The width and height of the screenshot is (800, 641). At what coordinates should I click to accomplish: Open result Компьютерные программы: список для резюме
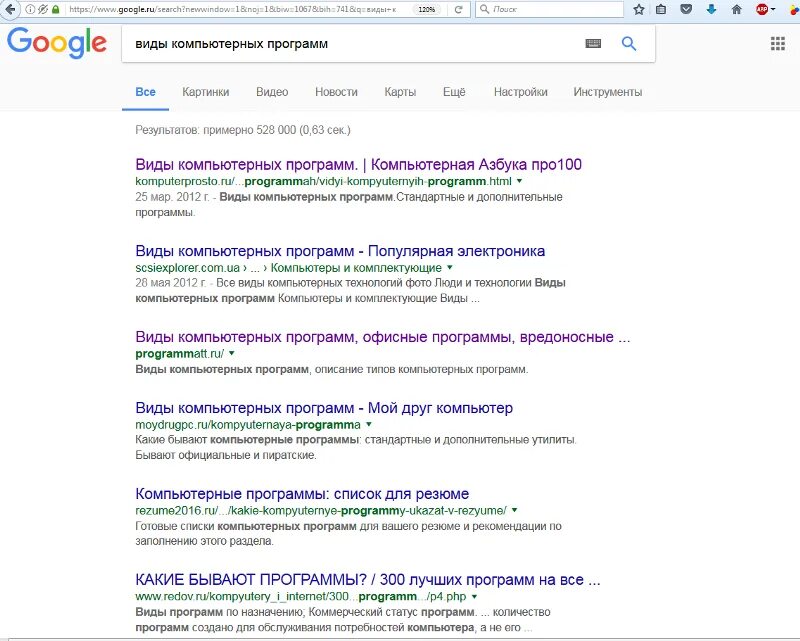[x=302, y=494]
